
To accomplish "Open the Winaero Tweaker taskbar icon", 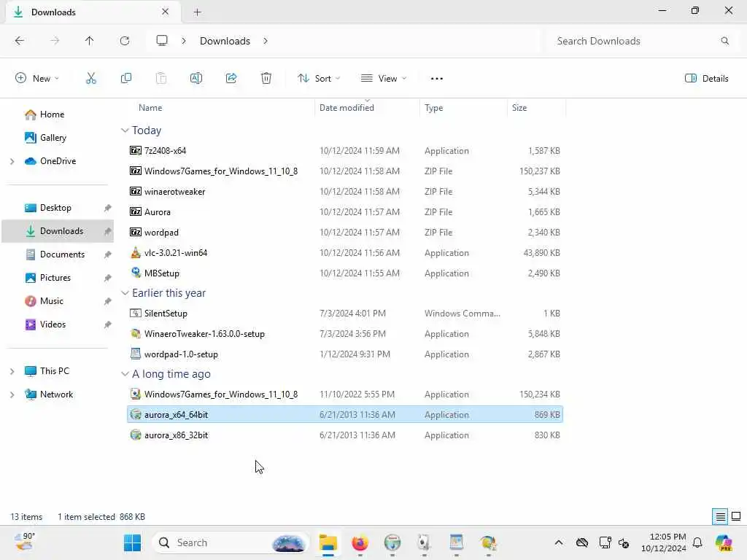I will click(x=488, y=542).
